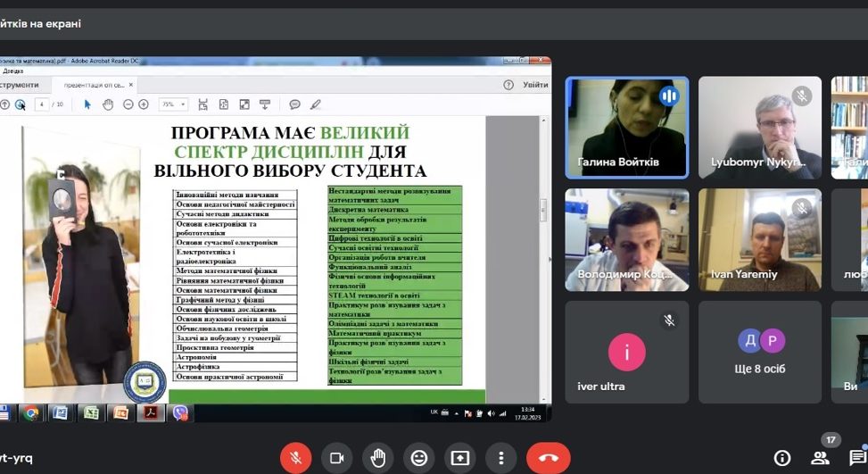868x474 pixels.
Task: Open meeting details info icon
Action: [x=782, y=458]
